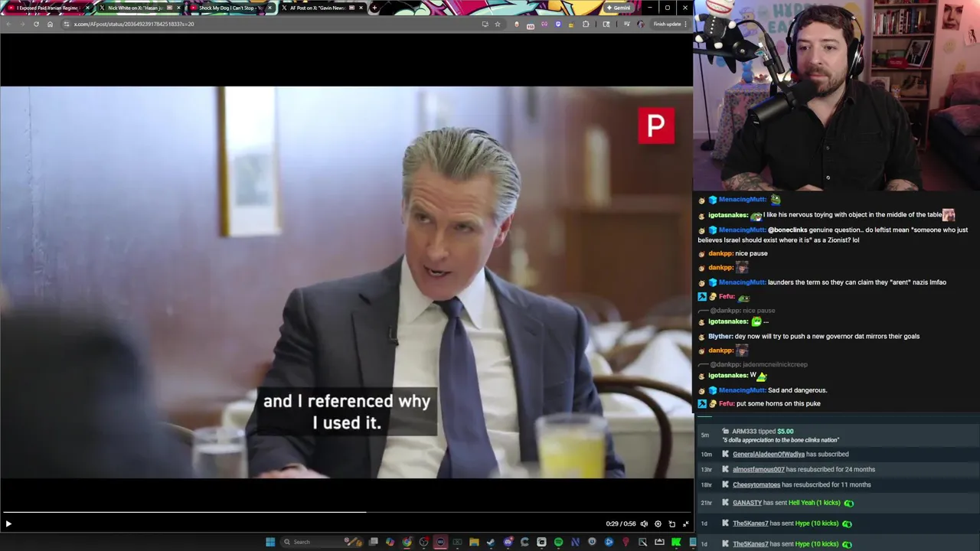The image size is (980, 551).
Task: Open the Windows Start menu
Action: pos(270,542)
